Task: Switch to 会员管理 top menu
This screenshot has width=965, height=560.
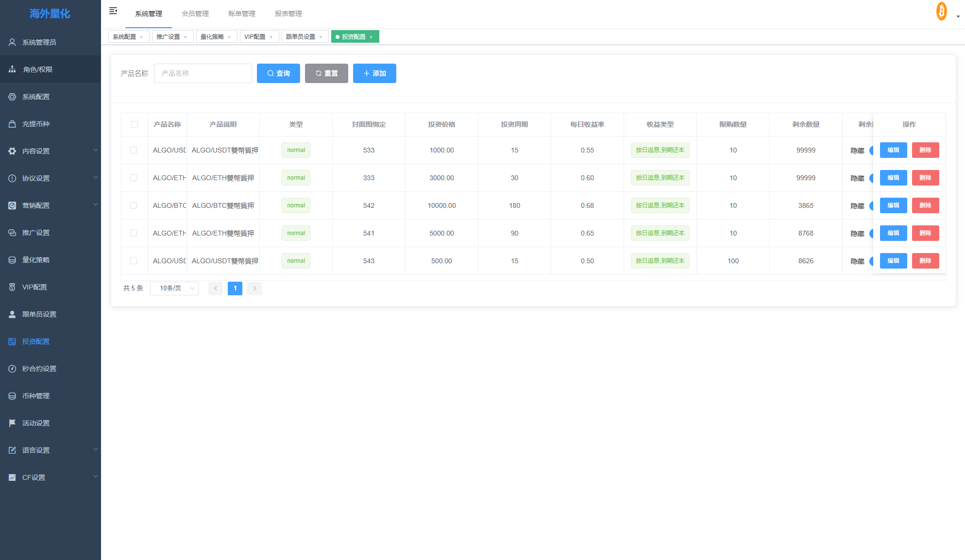Action: point(195,14)
